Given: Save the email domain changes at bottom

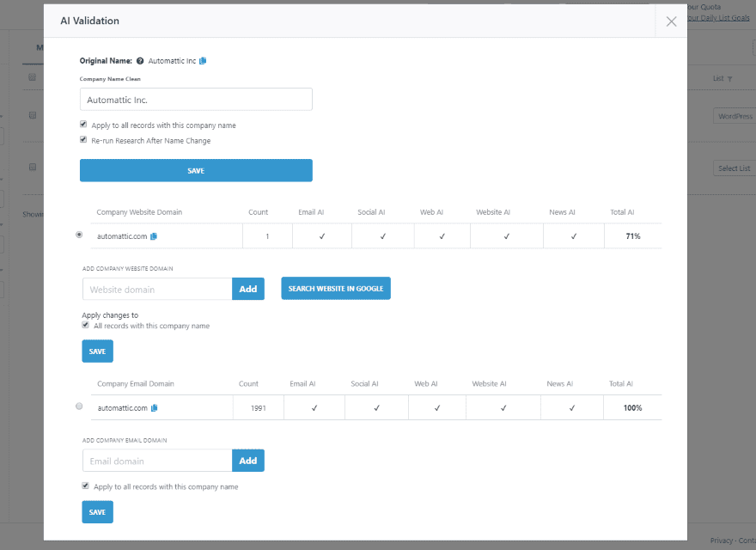Looking at the screenshot, I should pyautogui.click(x=97, y=512).
